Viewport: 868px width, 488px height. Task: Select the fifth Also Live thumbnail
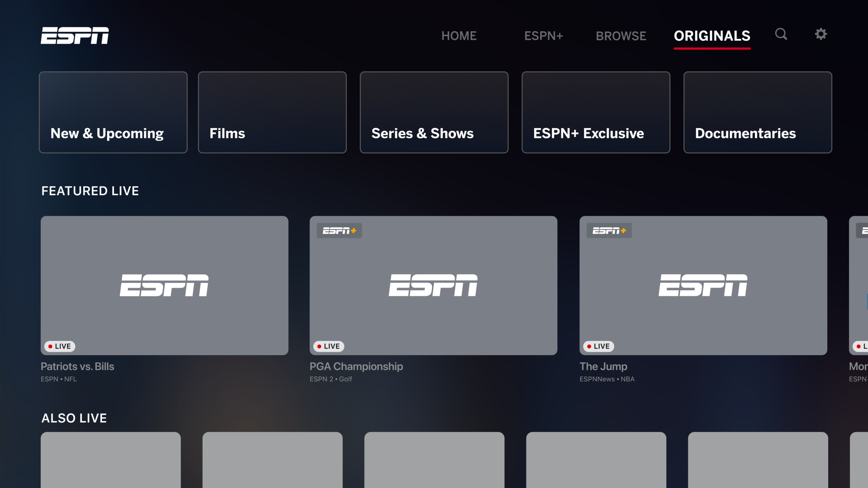pyautogui.click(x=758, y=460)
